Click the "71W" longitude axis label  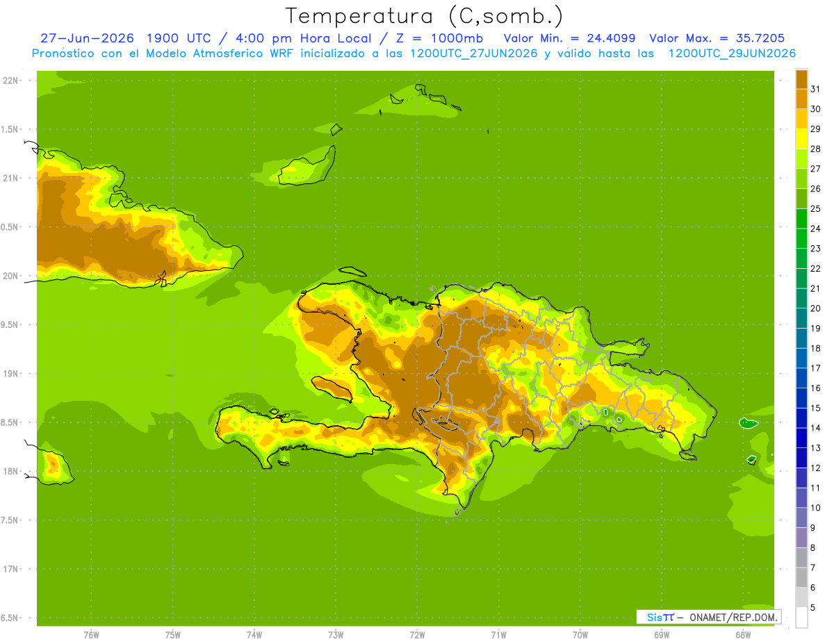pos(498,635)
